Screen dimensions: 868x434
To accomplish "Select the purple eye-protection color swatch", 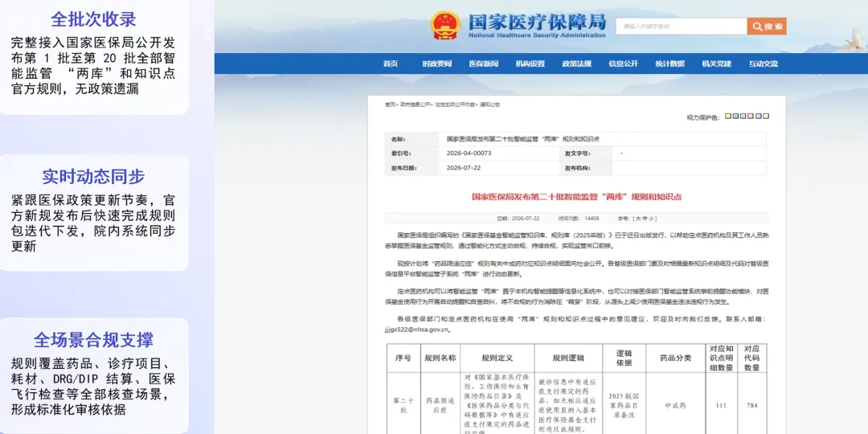I will (759, 117).
